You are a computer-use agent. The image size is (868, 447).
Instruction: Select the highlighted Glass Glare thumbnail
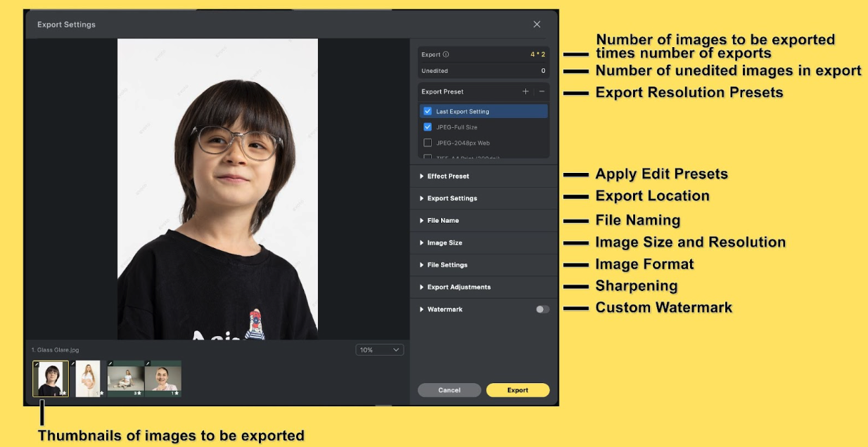(50, 379)
